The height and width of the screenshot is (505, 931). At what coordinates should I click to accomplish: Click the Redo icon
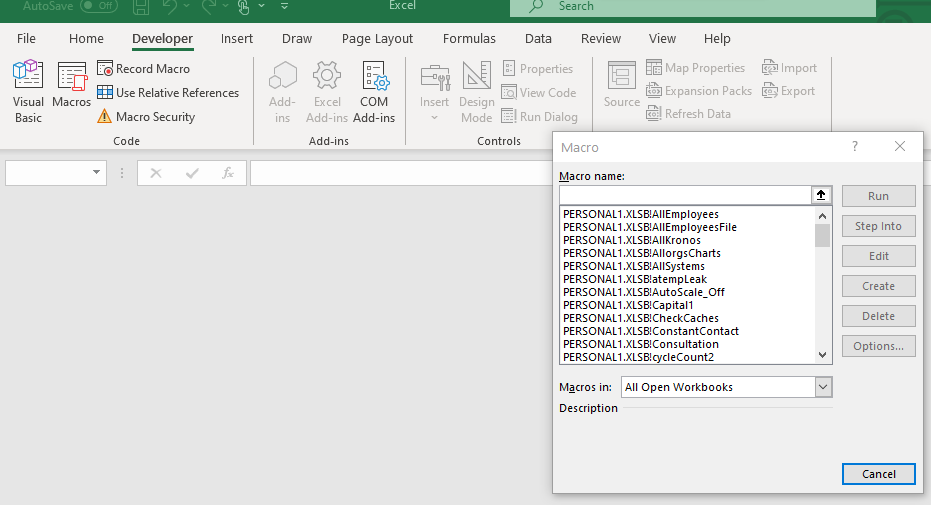[x=208, y=6]
